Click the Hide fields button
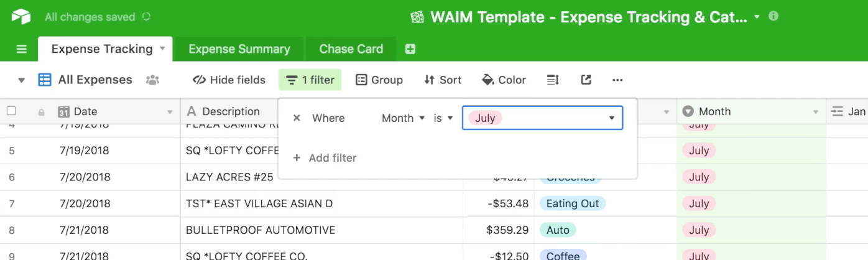The height and width of the screenshot is (260, 868). 229,80
